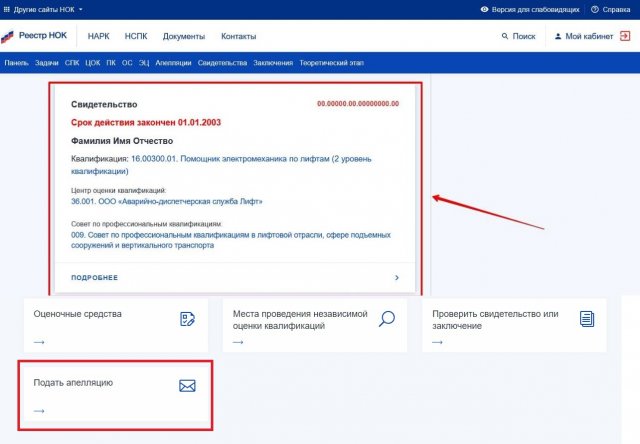640x444 pixels.
Task: Expand certificate details via Подробнее chevron
Action: (x=396, y=277)
